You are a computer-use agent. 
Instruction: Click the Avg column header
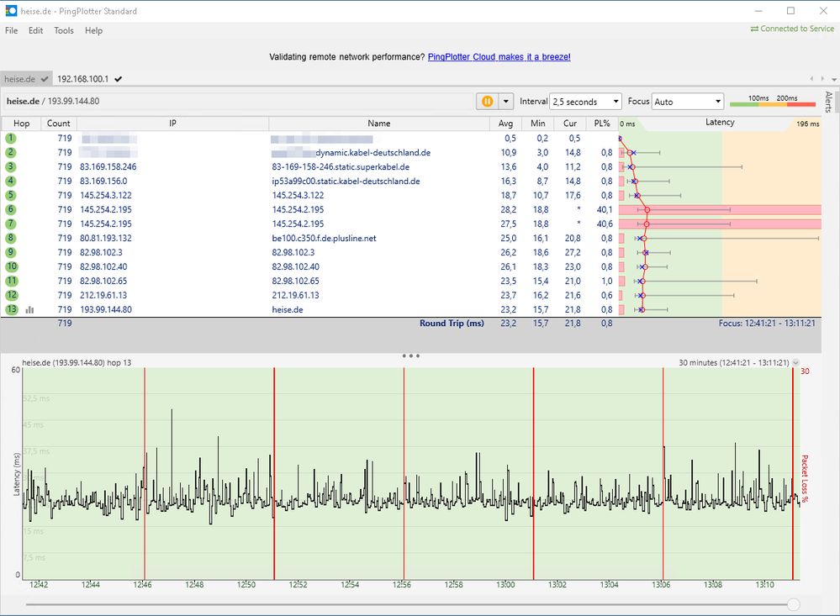(x=506, y=124)
